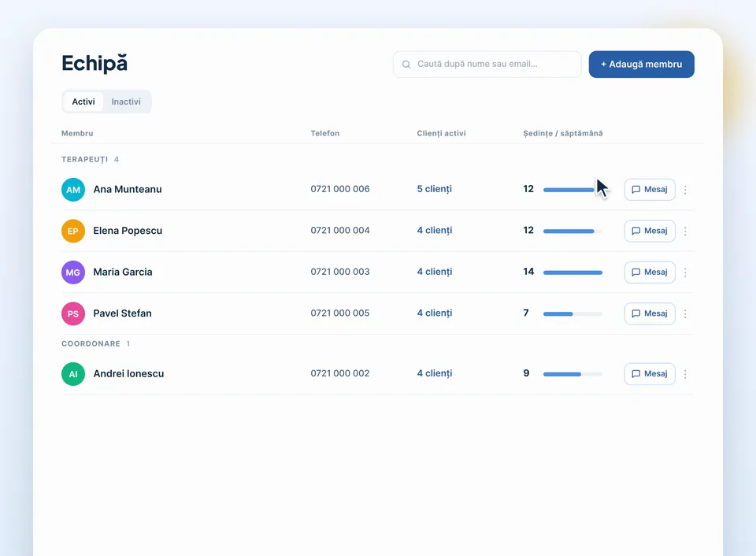Click the Clienți activi column header
Image resolution: width=756 pixels, height=556 pixels.
click(x=441, y=133)
